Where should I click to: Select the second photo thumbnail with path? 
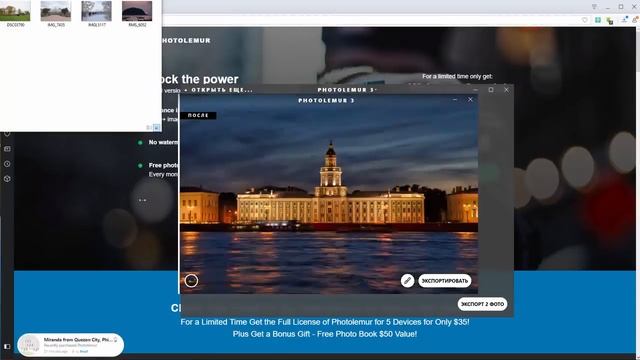[x=56, y=13]
